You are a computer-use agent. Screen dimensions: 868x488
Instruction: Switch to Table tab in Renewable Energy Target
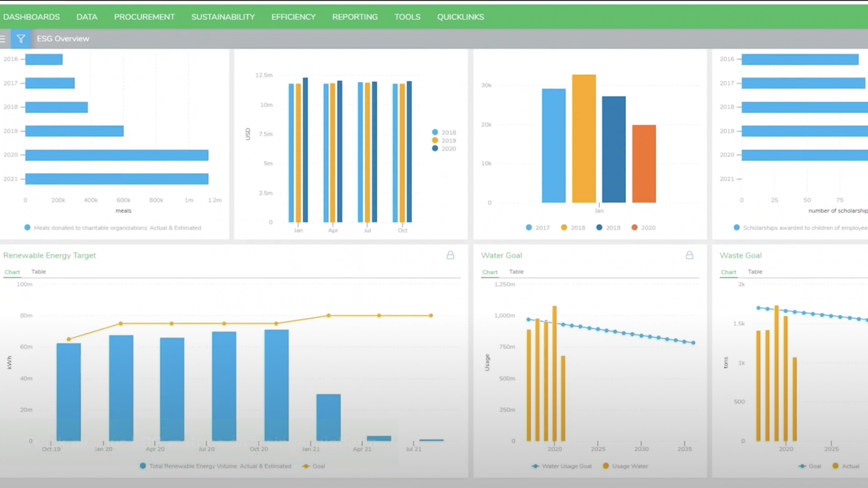point(39,272)
